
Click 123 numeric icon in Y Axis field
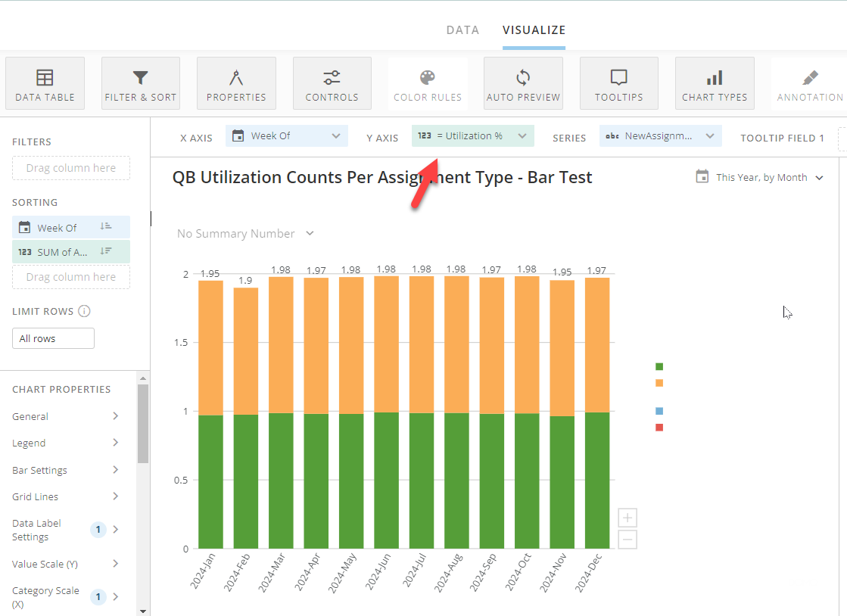pyautogui.click(x=425, y=136)
